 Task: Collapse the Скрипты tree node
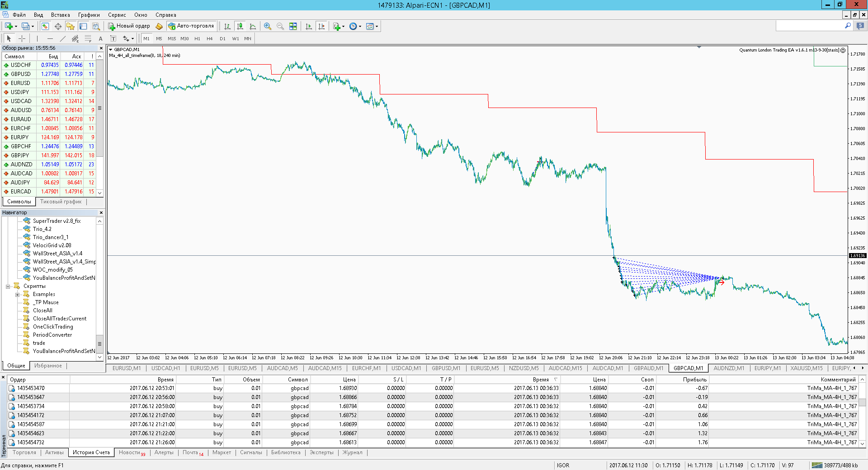(x=8, y=286)
